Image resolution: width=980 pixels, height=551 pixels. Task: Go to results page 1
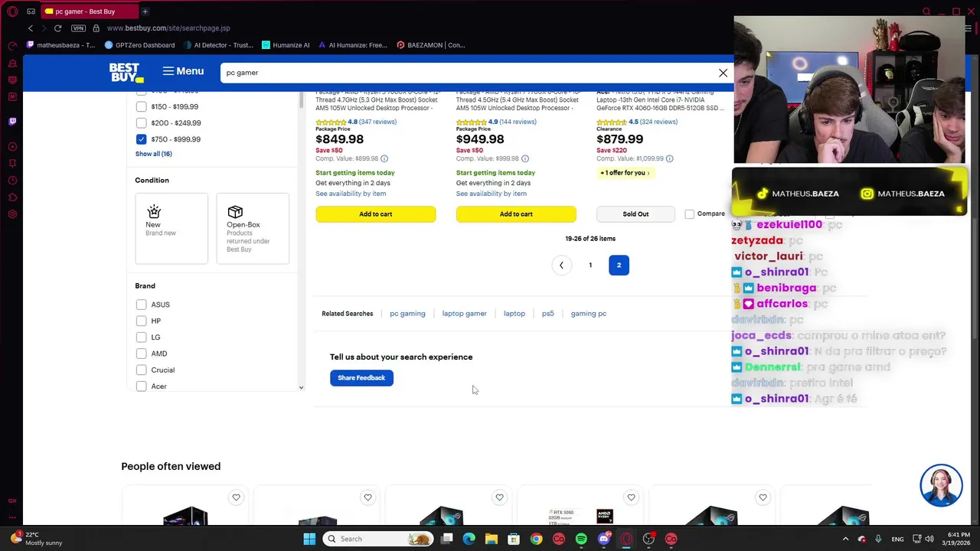(590, 266)
